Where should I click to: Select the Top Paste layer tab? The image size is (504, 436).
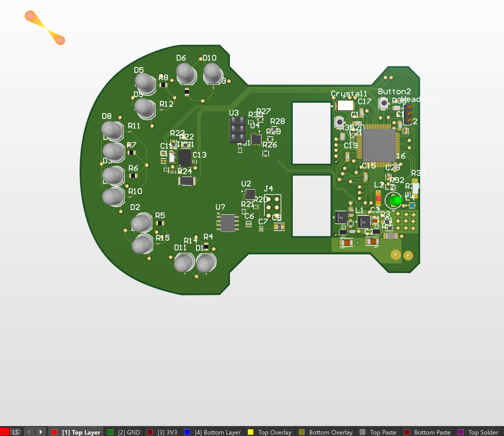click(x=378, y=432)
